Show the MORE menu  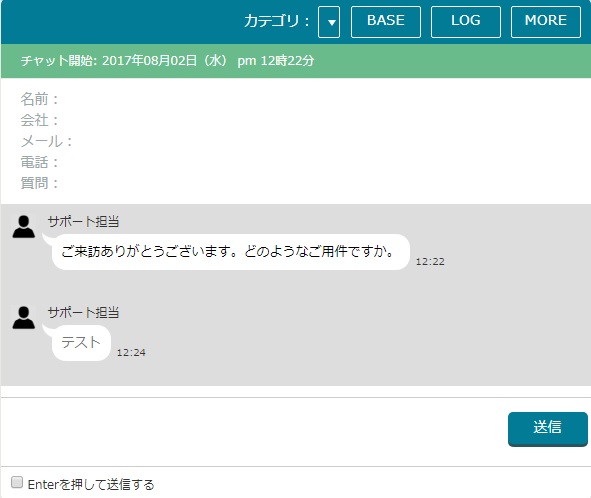click(545, 22)
